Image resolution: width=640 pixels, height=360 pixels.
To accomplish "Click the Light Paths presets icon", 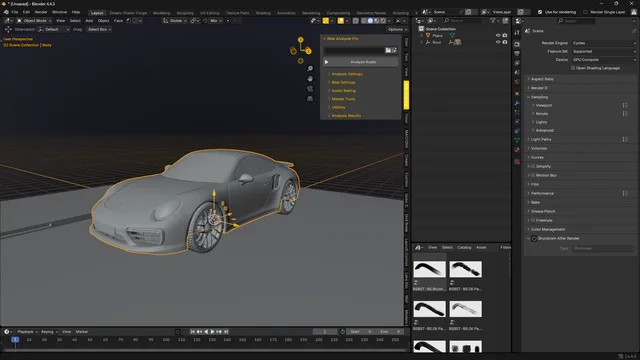I will (625, 139).
